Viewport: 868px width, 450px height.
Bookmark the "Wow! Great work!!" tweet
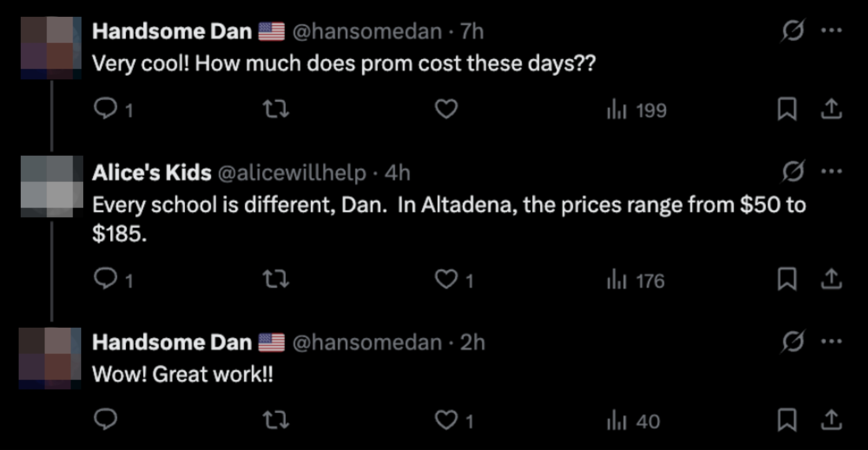pos(787,420)
